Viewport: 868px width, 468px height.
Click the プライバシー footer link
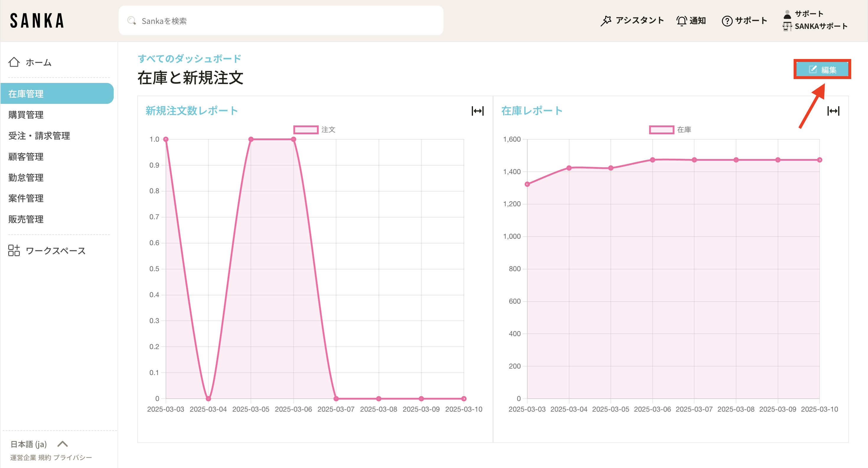coord(72,457)
